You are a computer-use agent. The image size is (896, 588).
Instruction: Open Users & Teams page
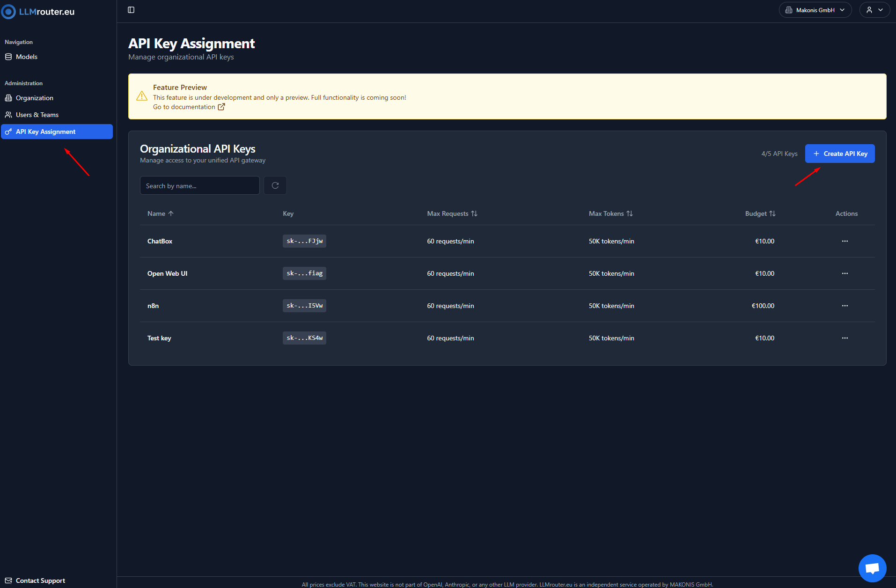pos(37,115)
